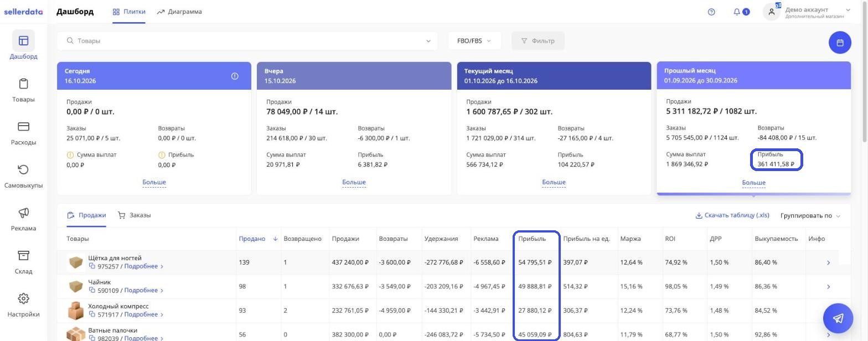Open Подробнее for Чайник
868x341 pixels.
[x=143, y=290]
